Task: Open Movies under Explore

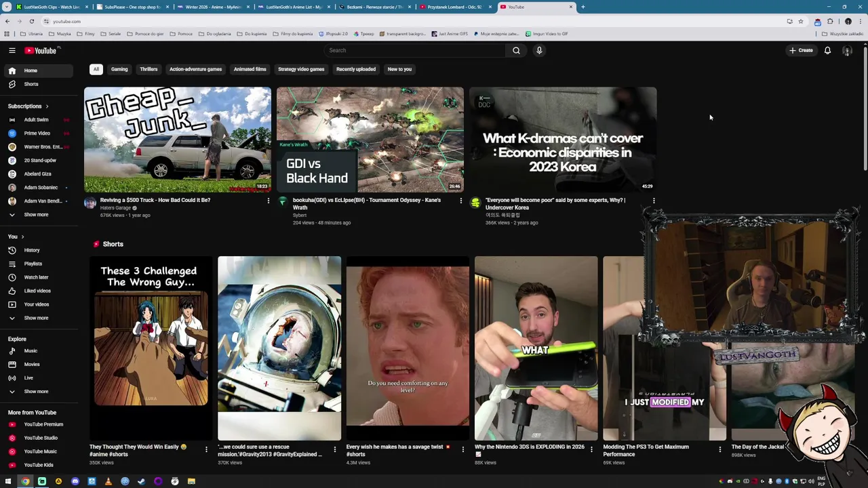Action: point(39,365)
